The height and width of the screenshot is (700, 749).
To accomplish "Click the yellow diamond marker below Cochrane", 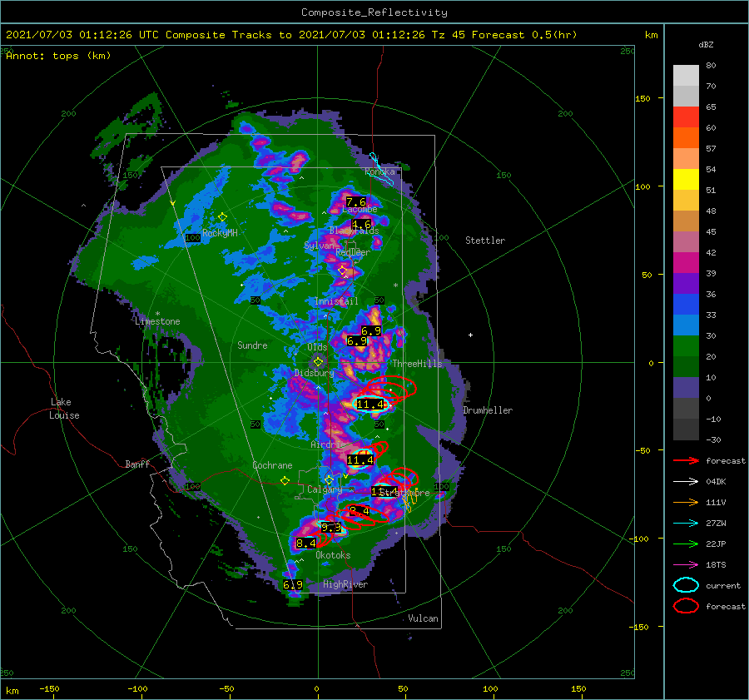I will click(285, 481).
